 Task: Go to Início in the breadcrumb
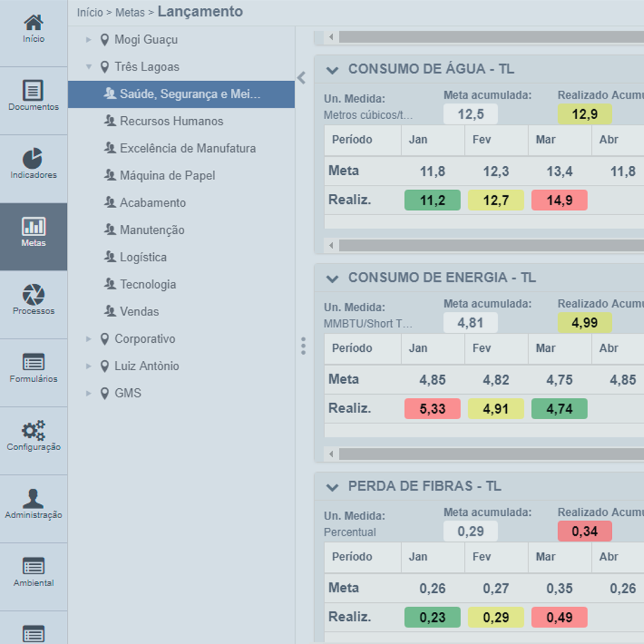click(x=90, y=13)
